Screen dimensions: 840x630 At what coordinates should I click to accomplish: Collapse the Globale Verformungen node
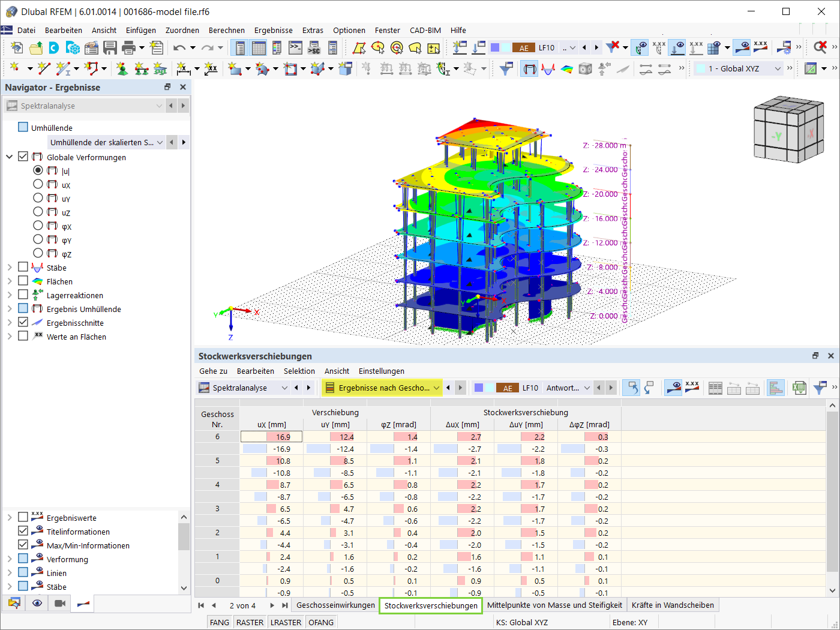10,157
